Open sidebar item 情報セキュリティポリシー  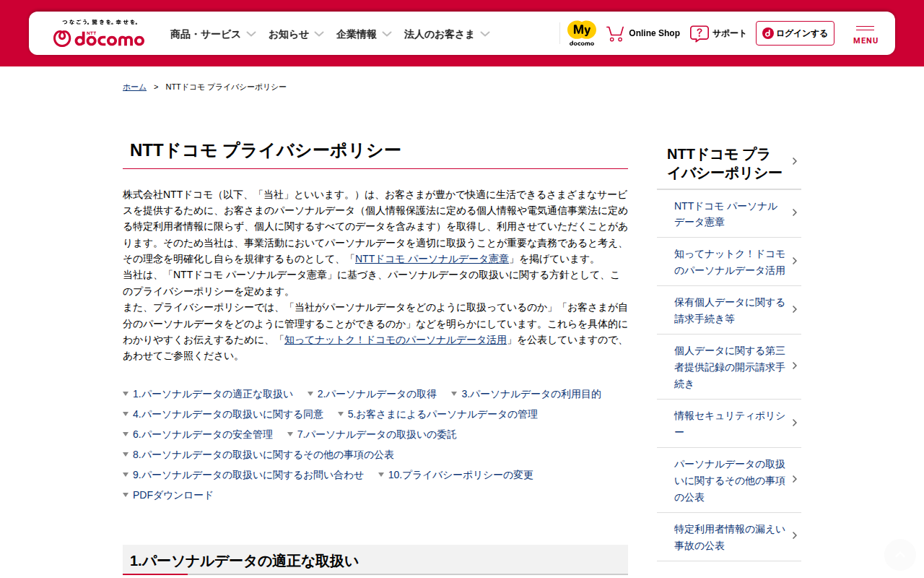click(729, 424)
